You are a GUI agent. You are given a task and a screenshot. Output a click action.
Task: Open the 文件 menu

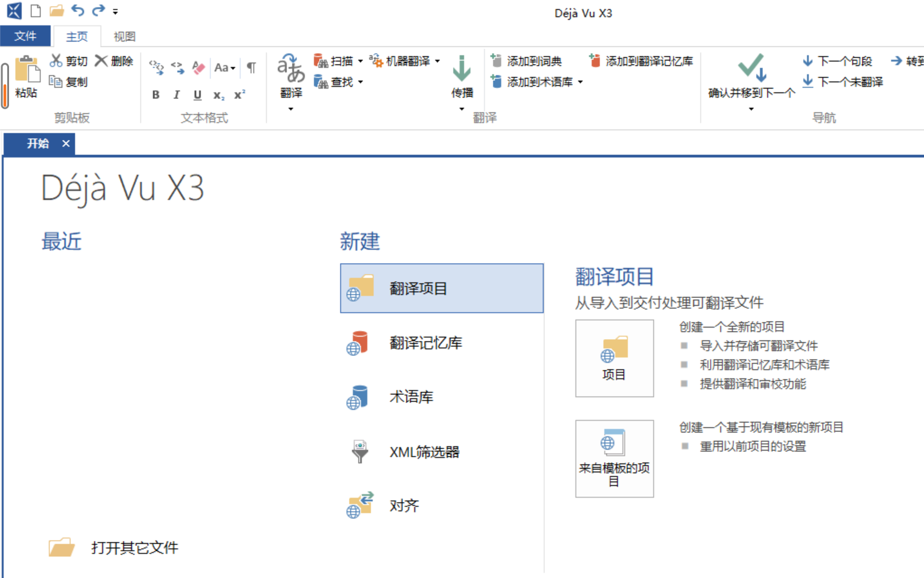pyautogui.click(x=25, y=36)
